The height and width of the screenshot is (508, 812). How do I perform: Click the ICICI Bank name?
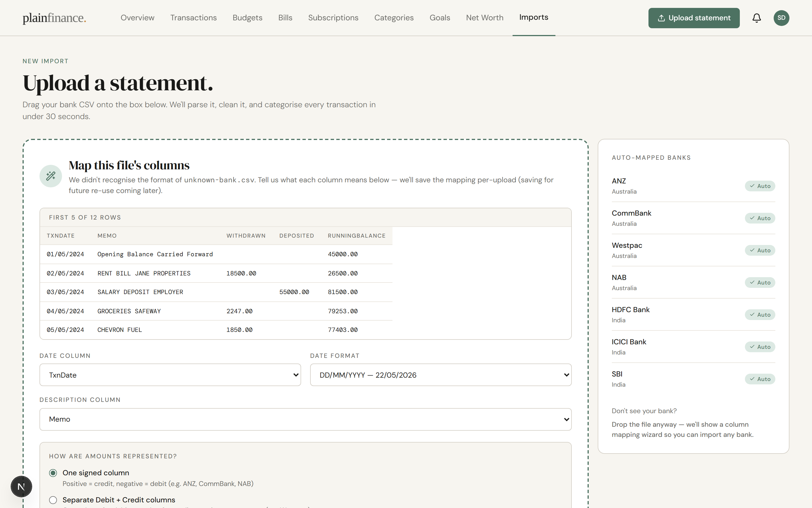tap(629, 342)
